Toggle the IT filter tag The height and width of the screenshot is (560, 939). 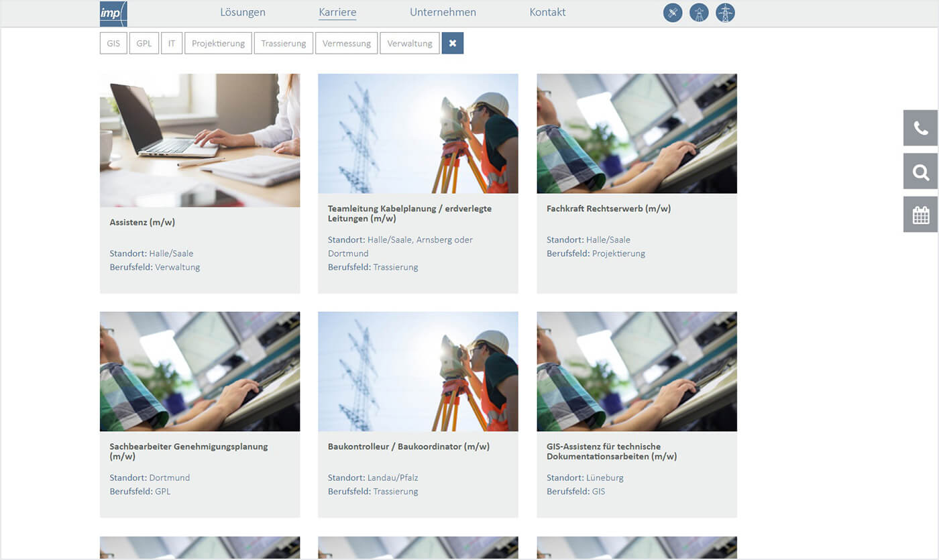pyautogui.click(x=172, y=43)
